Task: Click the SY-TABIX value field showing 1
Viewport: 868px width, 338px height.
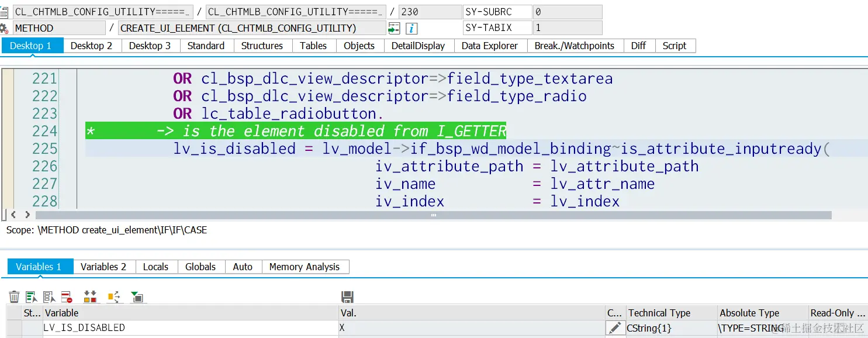Action: pos(567,28)
